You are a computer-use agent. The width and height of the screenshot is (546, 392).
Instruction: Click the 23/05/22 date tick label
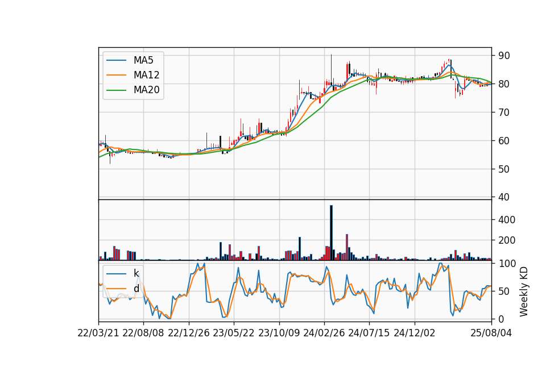click(x=234, y=333)
